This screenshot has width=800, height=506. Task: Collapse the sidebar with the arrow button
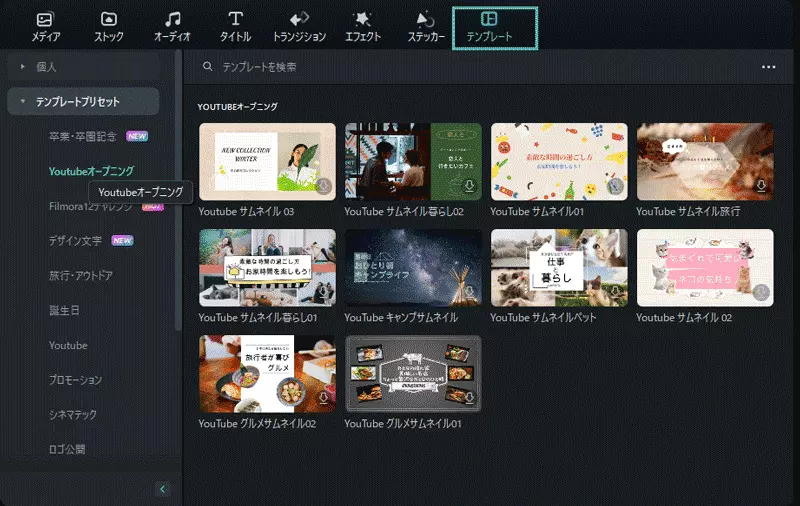coord(163,489)
